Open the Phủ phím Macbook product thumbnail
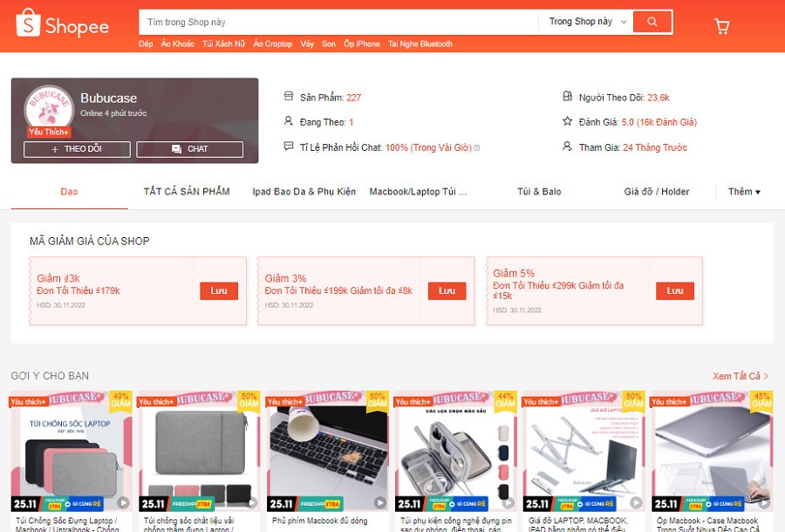 point(327,451)
